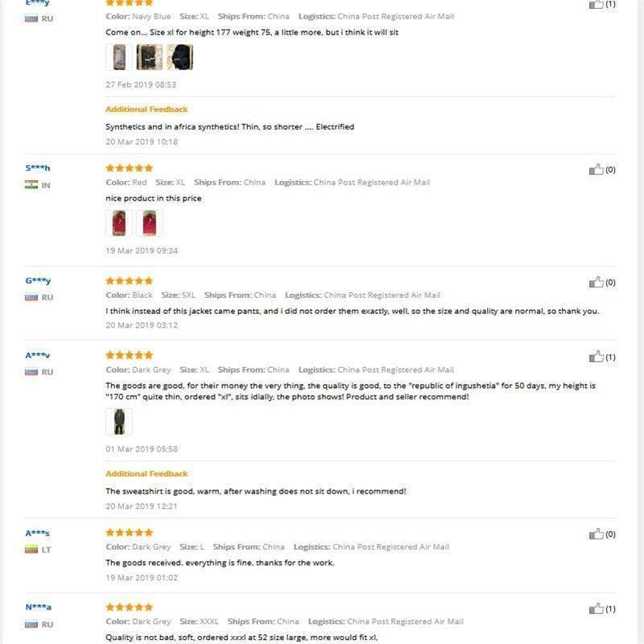This screenshot has height=644, width=644.
Task: Click the Lithuania flag under A***s
Action: (x=31, y=550)
